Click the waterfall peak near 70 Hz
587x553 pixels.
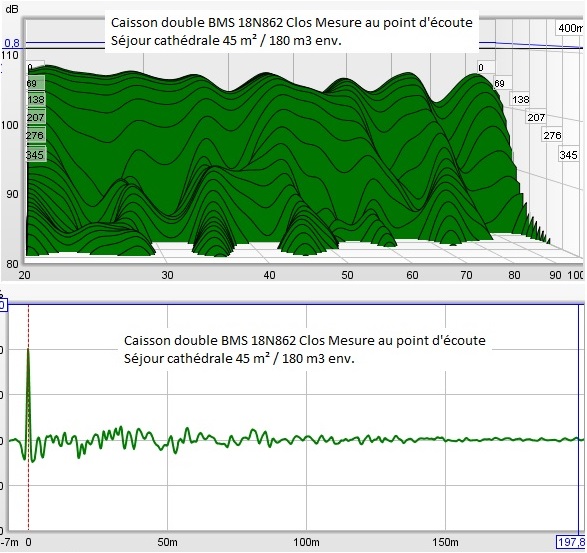point(475,75)
